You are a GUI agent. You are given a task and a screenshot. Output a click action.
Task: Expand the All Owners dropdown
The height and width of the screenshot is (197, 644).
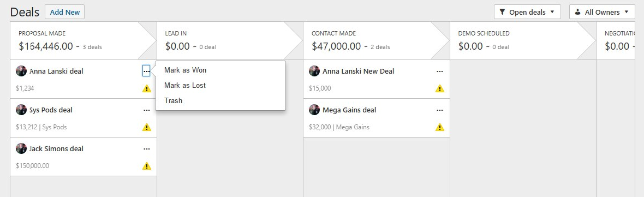pos(603,12)
